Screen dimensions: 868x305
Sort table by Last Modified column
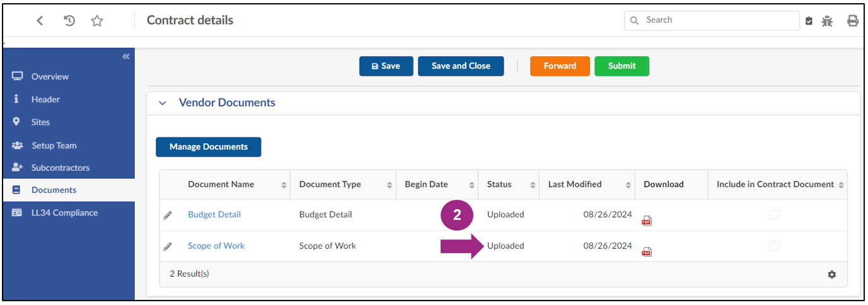[x=575, y=185]
